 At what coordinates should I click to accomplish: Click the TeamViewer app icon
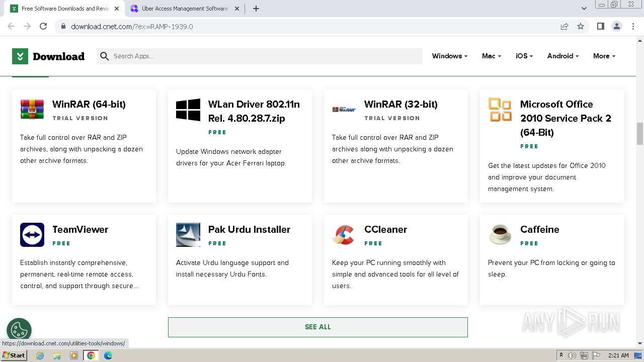(32, 235)
